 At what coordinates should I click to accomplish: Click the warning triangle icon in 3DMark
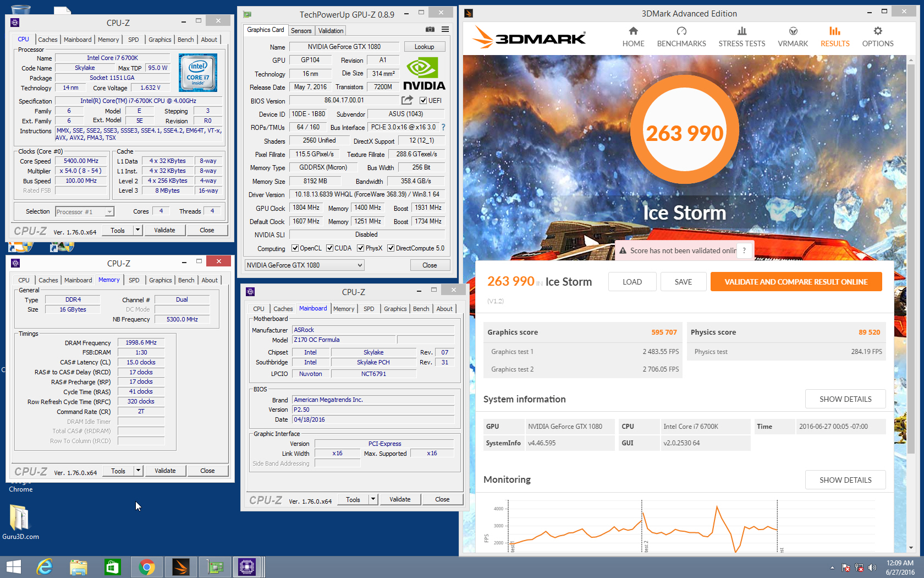623,250
